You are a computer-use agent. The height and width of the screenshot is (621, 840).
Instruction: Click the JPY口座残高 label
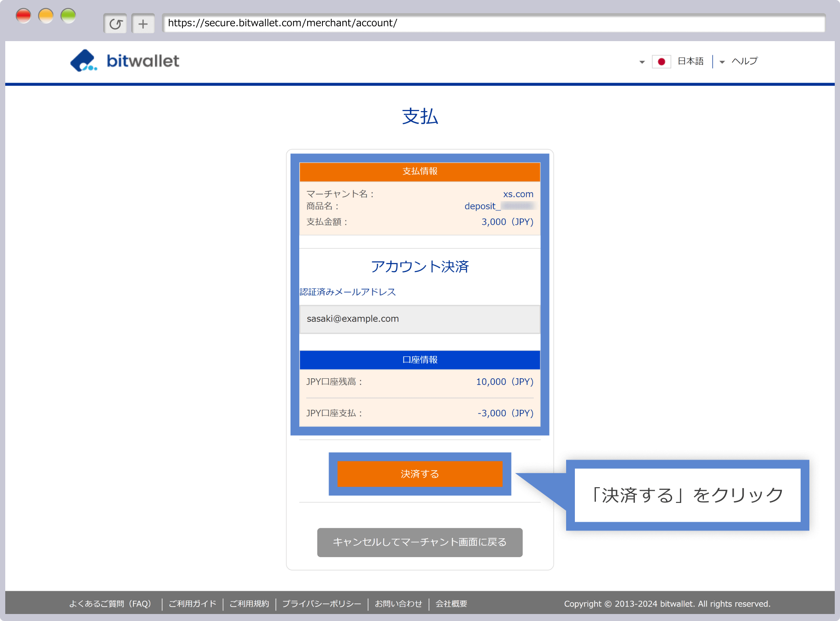(x=334, y=382)
